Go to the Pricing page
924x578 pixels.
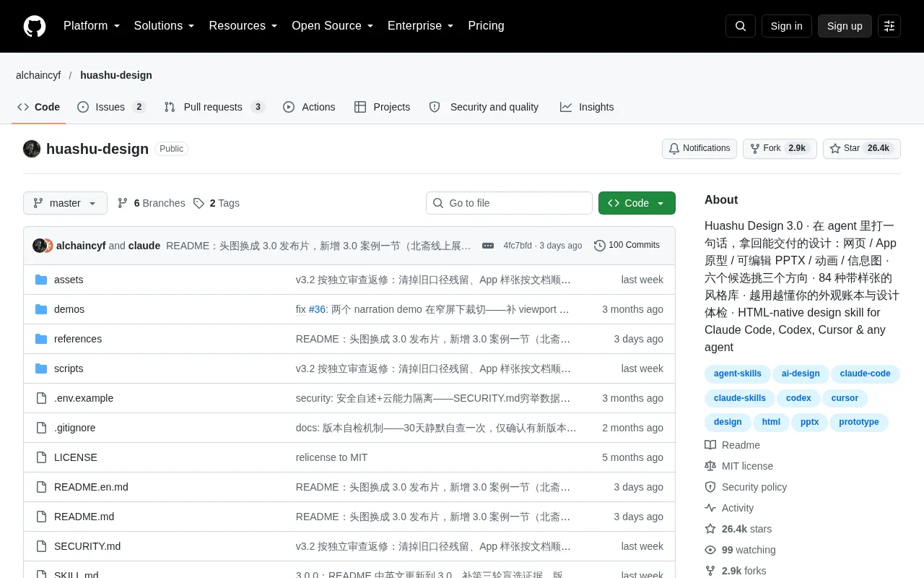coord(486,26)
